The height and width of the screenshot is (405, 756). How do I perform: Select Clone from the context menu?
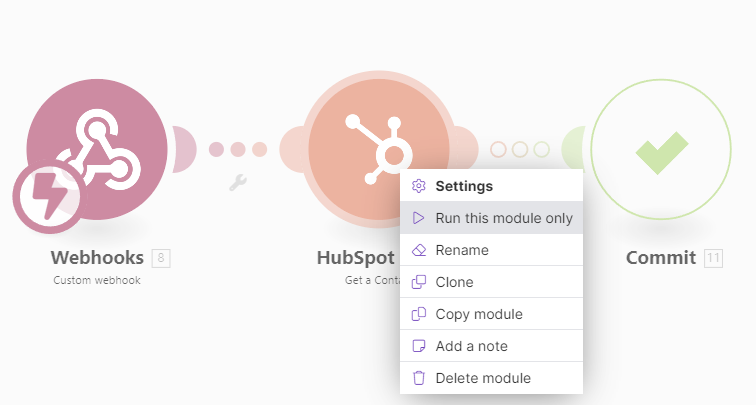pos(454,282)
